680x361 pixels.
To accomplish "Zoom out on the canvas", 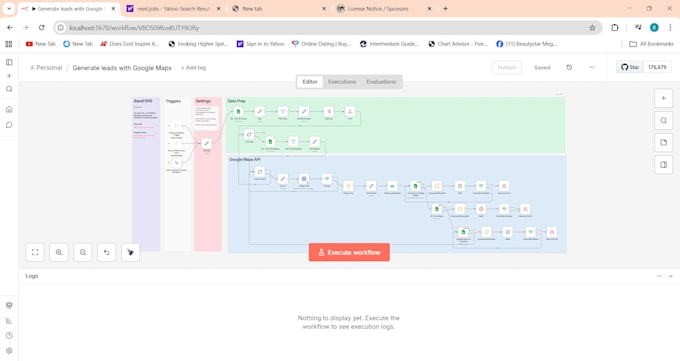I will [83, 252].
